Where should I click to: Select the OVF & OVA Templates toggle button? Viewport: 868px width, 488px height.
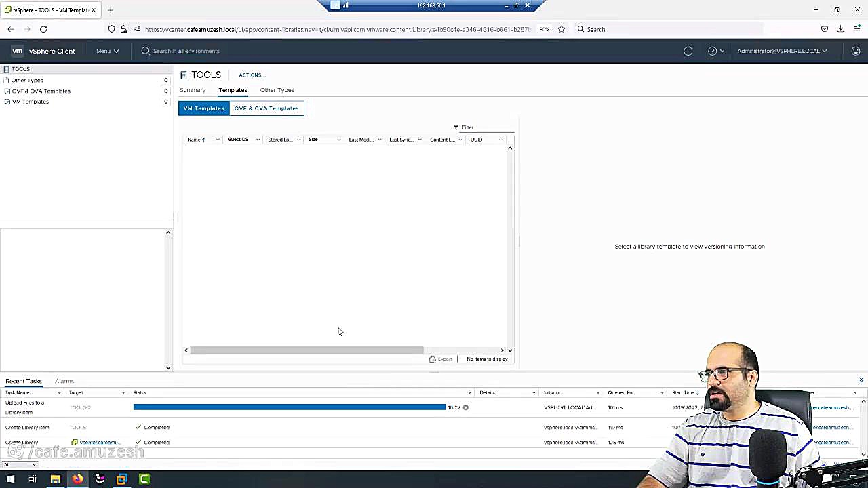(267, 108)
